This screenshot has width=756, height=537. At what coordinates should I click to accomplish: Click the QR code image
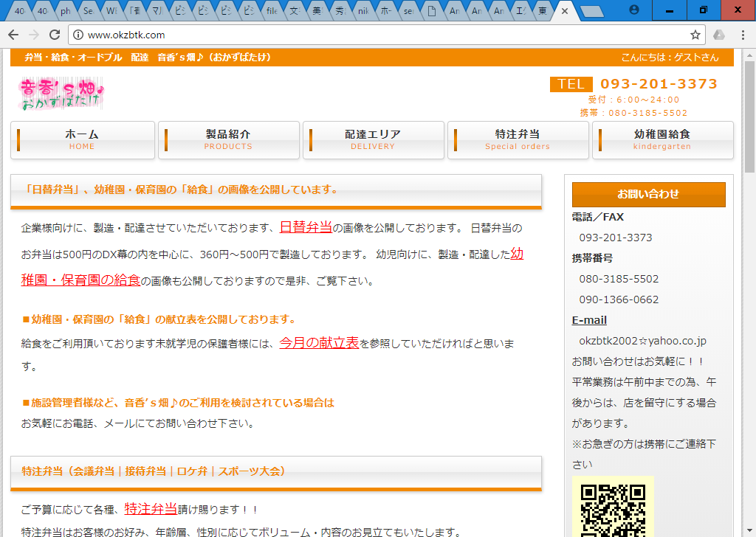(x=613, y=507)
